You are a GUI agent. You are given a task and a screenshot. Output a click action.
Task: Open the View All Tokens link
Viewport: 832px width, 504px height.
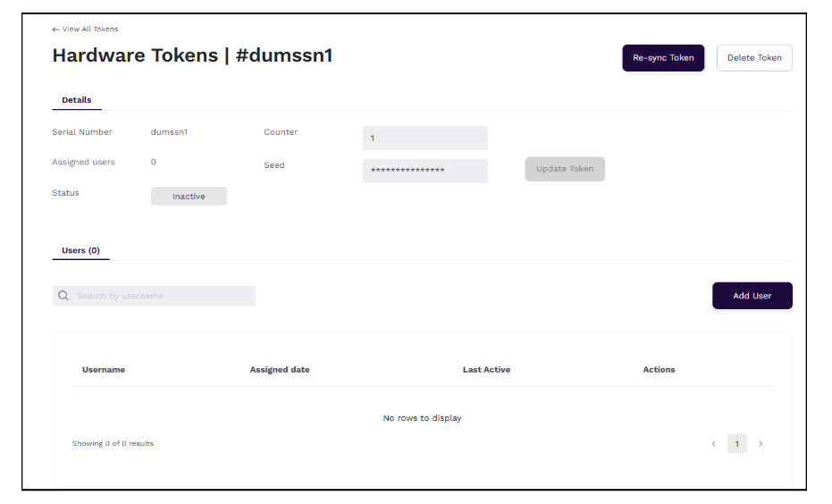(x=89, y=29)
